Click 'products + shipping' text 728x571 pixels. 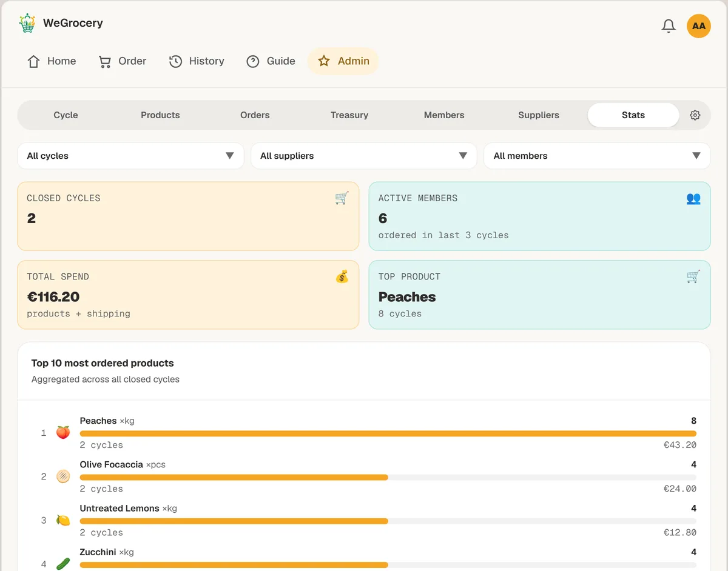[x=78, y=314]
